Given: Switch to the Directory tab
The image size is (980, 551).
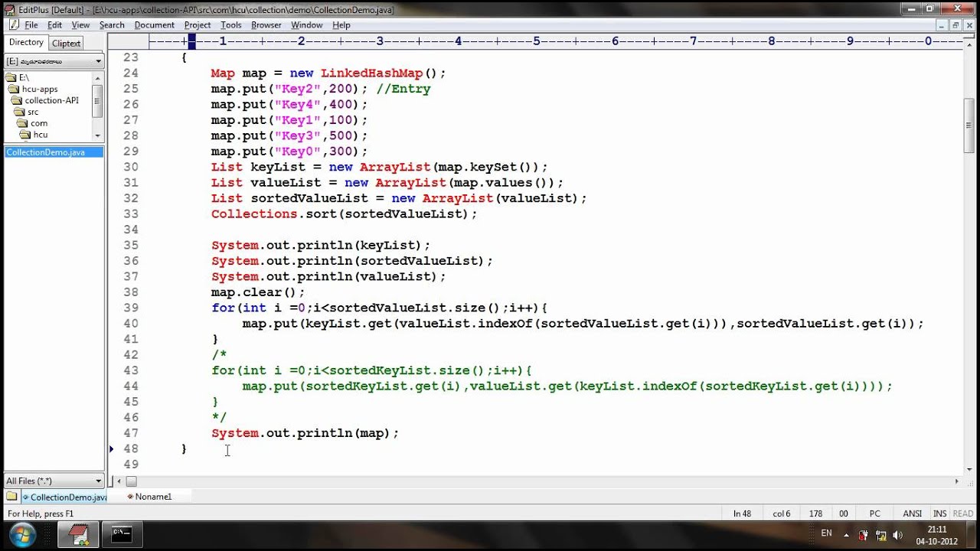Looking at the screenshot, I should point(26,43).
